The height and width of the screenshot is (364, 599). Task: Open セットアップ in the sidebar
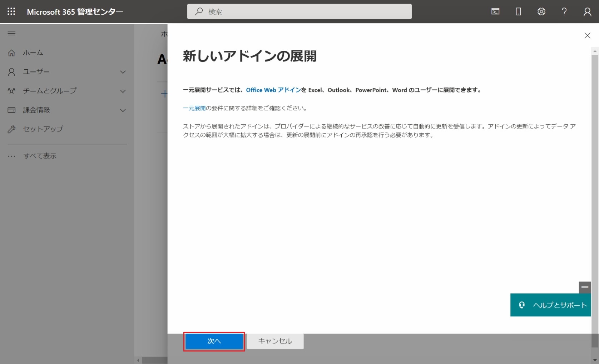pyautogui.click(x=43, y=129)
